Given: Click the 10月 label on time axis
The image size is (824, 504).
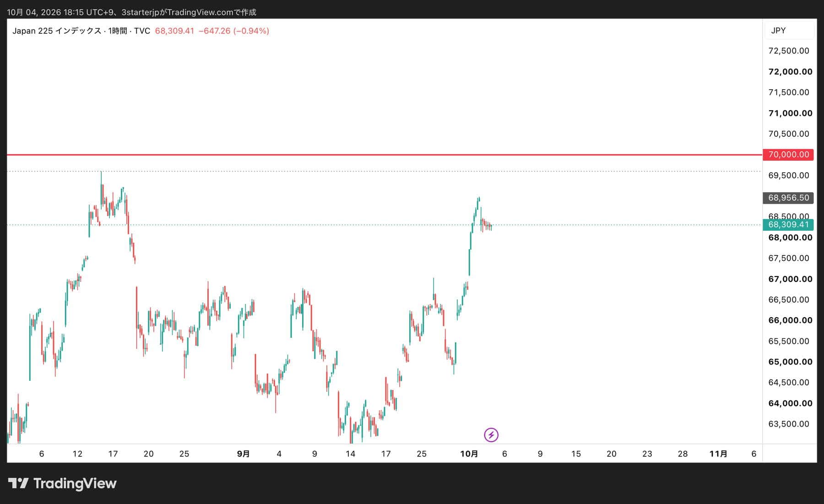Looking at the screenshot, I should pyautogui.click(x=469, y=454).
